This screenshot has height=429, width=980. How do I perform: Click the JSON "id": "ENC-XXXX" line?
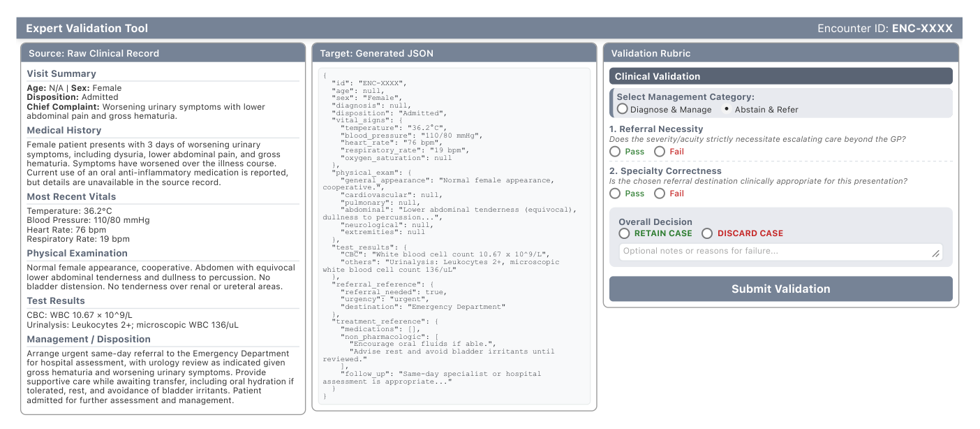pos(369,82)
